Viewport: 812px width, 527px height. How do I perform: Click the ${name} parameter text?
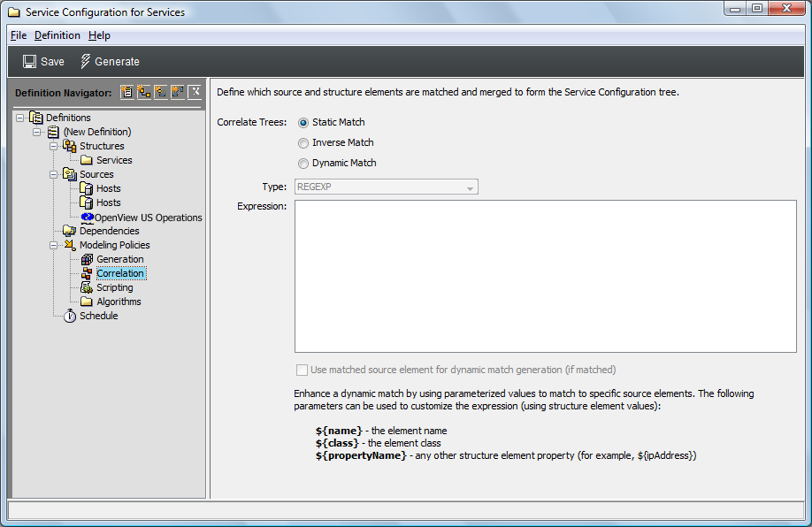click(339, 431)
